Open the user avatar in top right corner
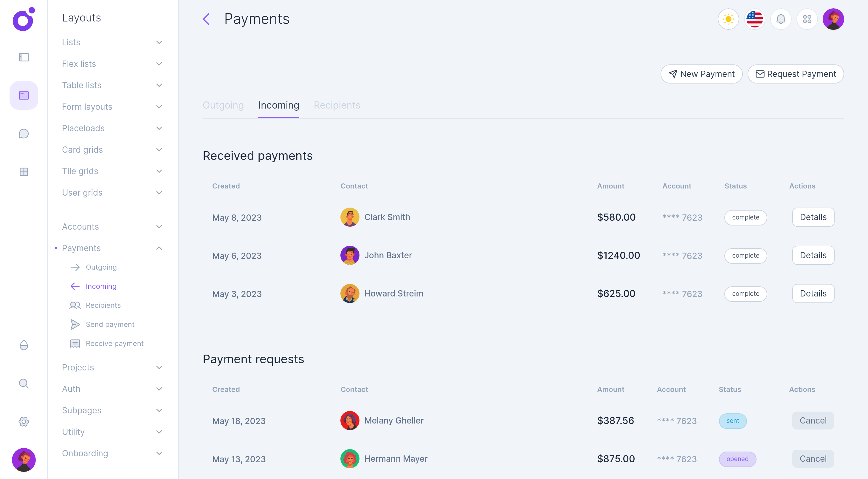The height and width of the screenshot is (479, 868). point(834,19)
